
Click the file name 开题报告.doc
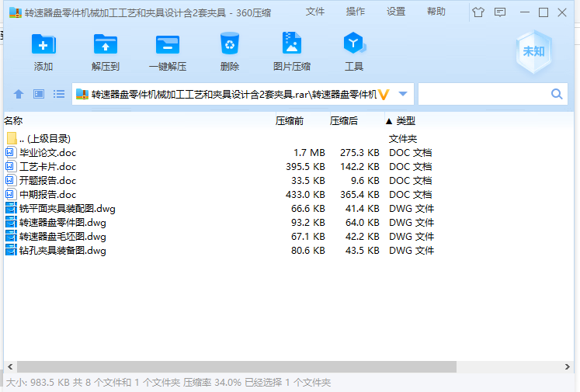pos(47,181)
